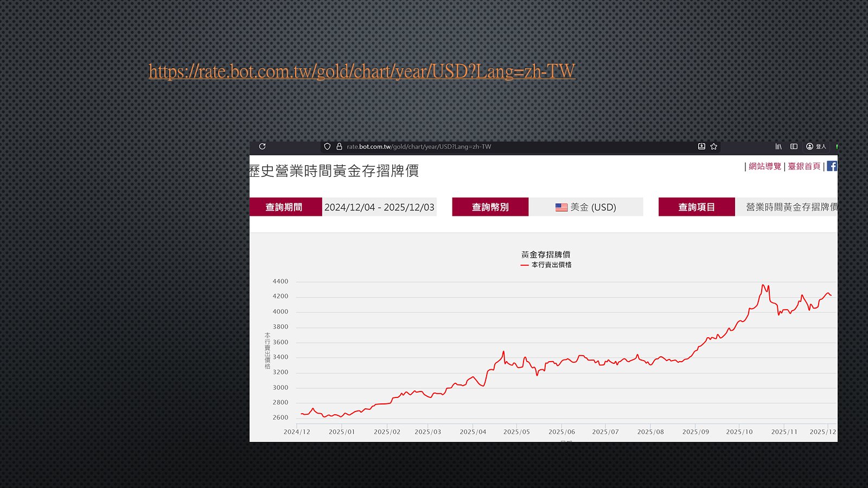Click the 網站導覽 link

pyautogui.click(x=765, y=166)
